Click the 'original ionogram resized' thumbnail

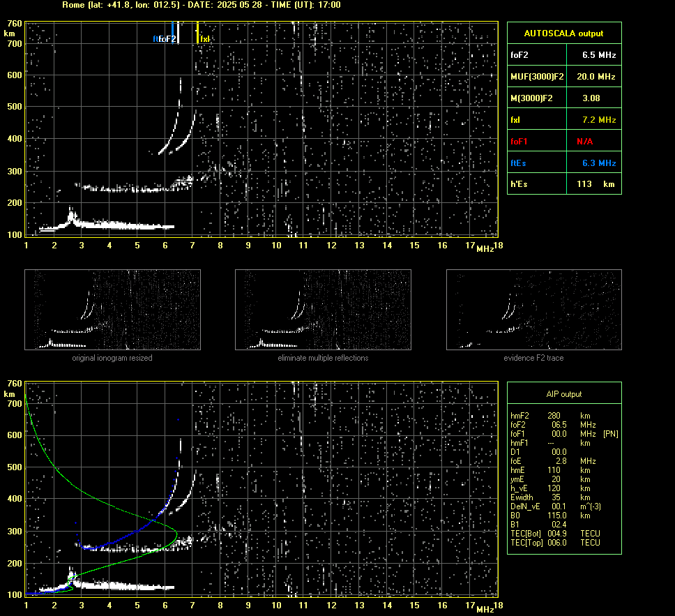[x=112, y=310]
